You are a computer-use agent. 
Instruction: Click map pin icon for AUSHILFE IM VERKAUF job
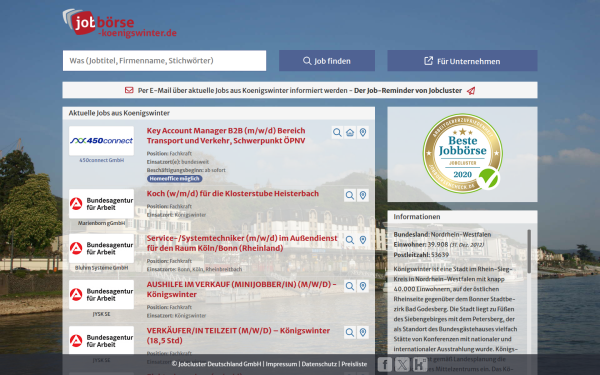(x=363, y=286)
